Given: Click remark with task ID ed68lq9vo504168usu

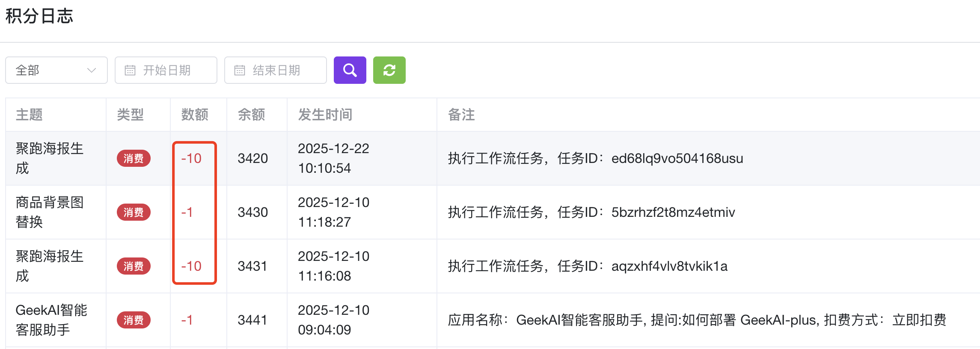Looking at the screenshot, I should pos(595,158).
